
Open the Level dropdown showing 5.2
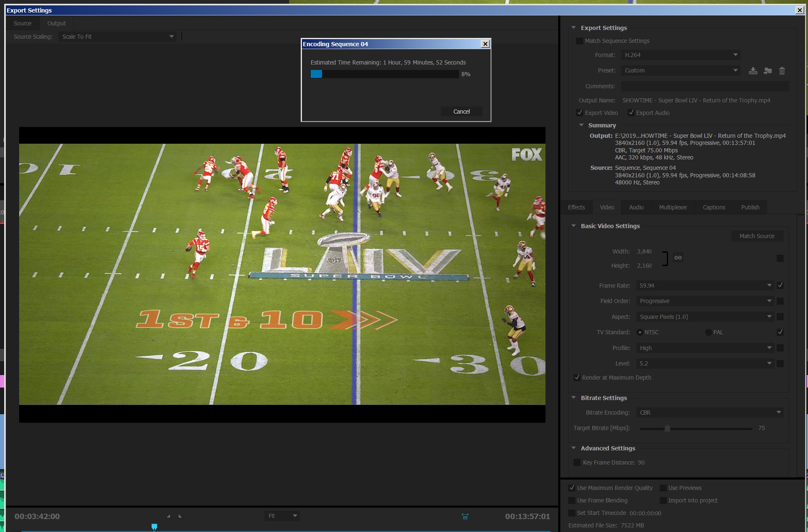point(705,363)
